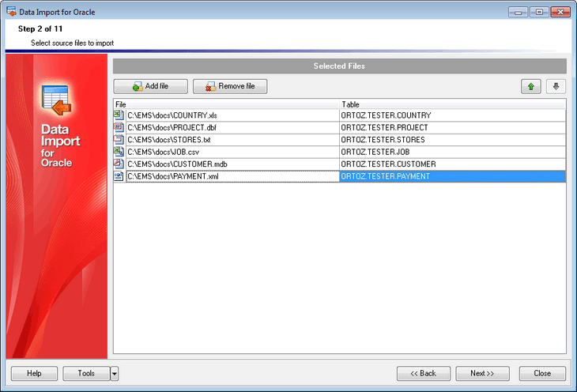Click the Data Import for Oracle sidebar logo
This screenshot has width=577, height=392.
pyautogui.click(x=57, y=100)
